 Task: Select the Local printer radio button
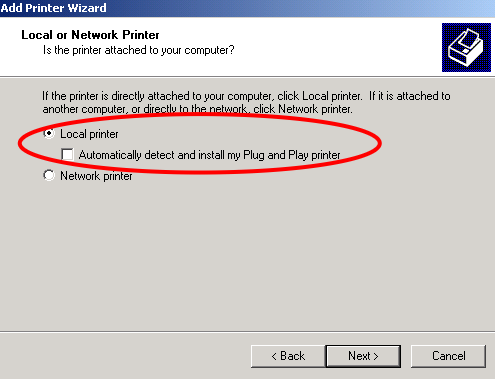[49, 134]
